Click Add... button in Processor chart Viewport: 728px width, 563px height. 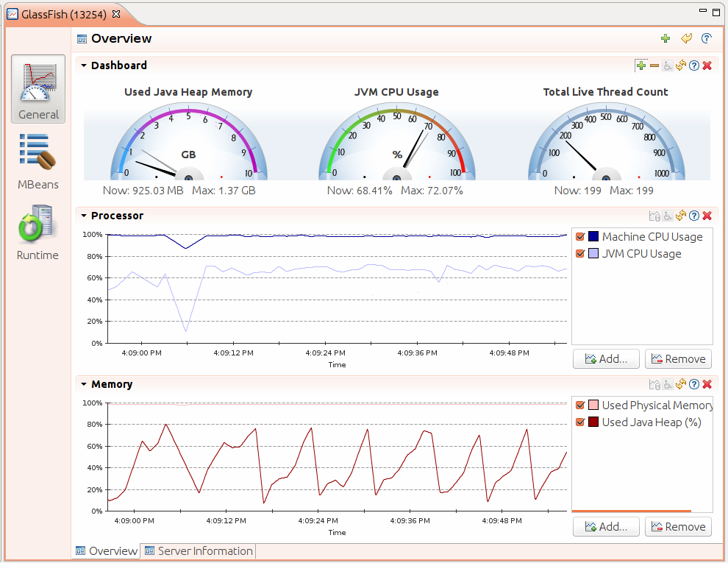click(x=607, y=358)
